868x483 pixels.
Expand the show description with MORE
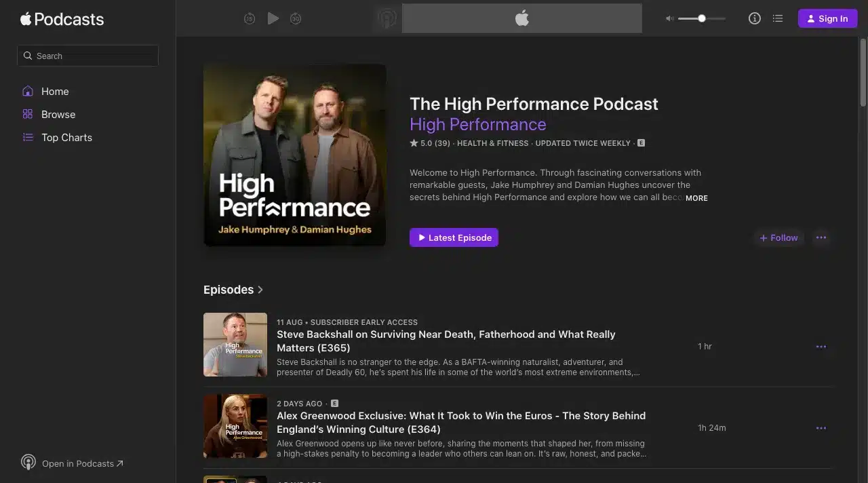tap(696, 198)
